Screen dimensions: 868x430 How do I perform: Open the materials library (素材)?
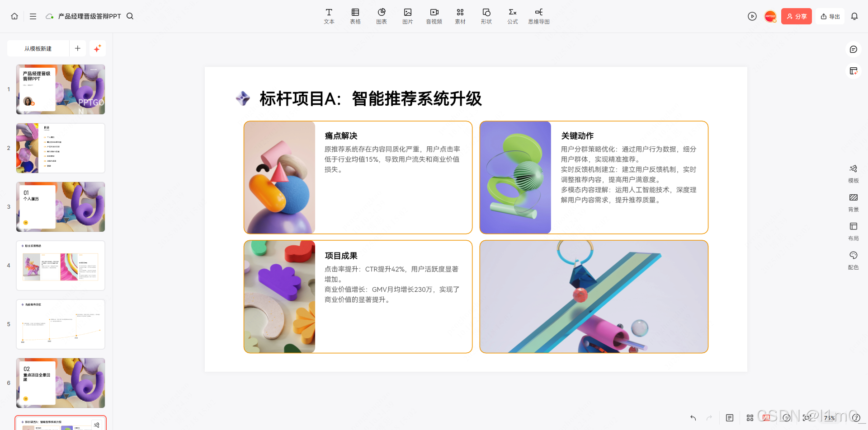coord(460,16)
